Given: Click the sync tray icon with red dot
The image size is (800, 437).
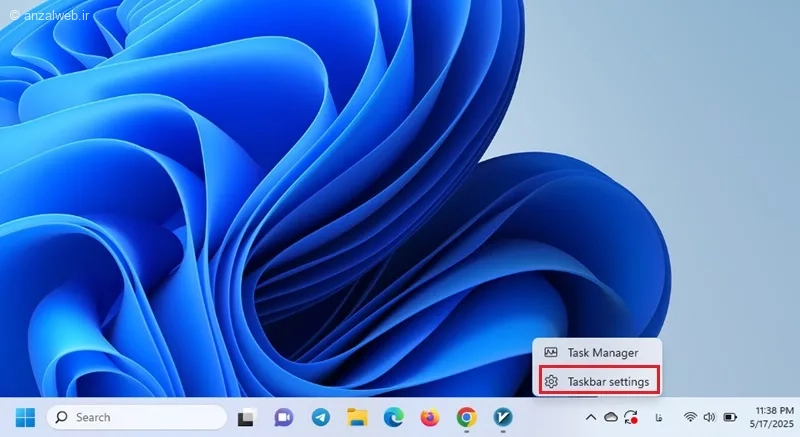Looking at the screenshot, I should [631, 418].
